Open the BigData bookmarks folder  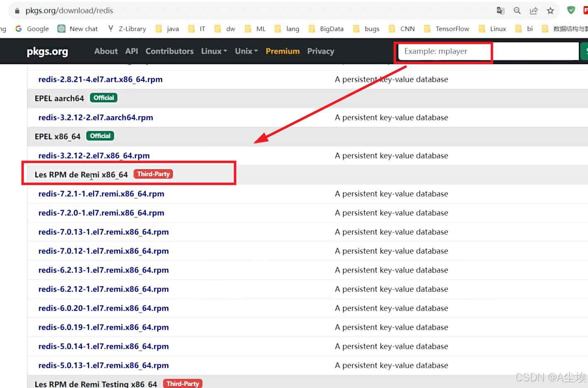point(326,29)
